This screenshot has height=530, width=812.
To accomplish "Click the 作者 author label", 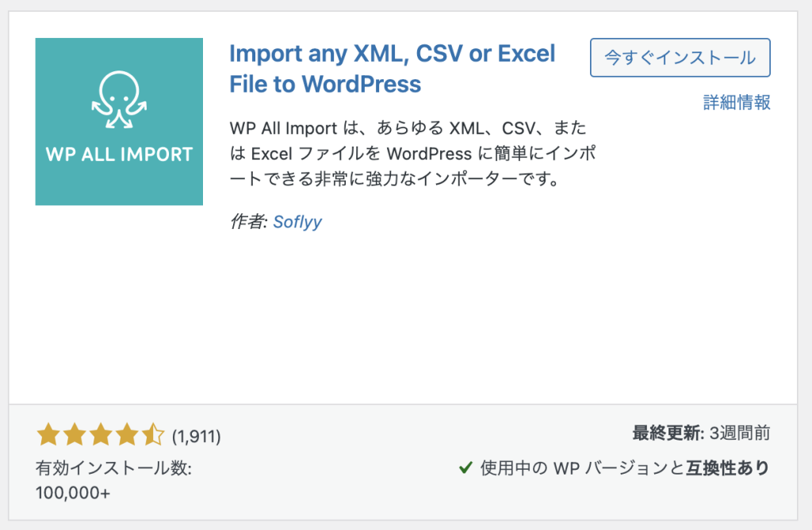I will click(247, 222).
